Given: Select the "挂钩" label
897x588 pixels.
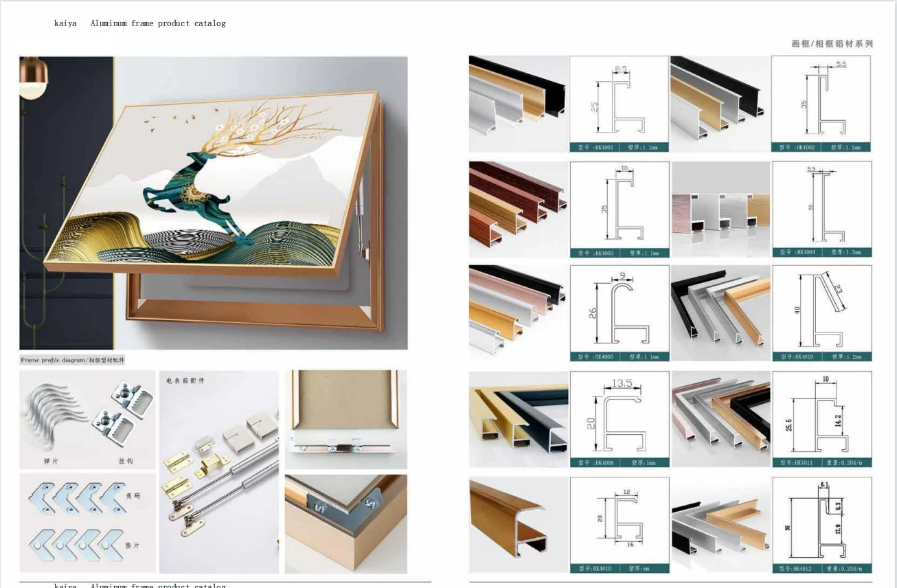Looking at the screenshot, I should [x=126, y=461].
